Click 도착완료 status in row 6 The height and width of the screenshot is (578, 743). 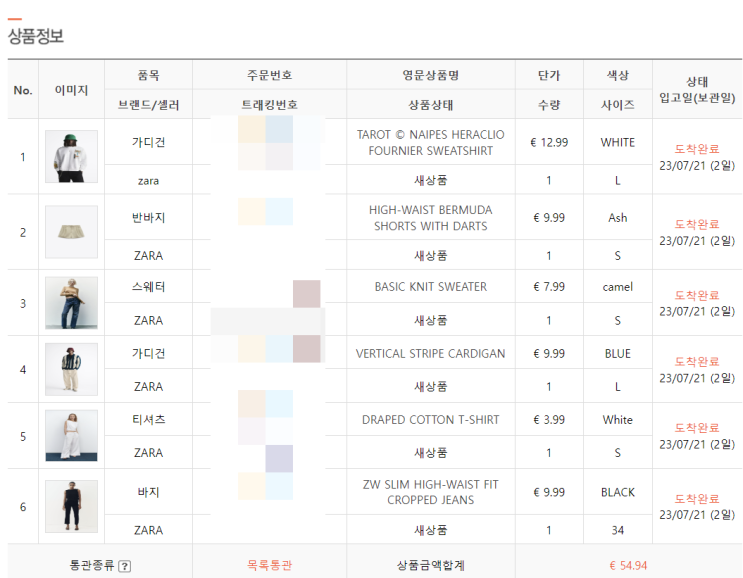pyautogui.click(x=697, y=498)
